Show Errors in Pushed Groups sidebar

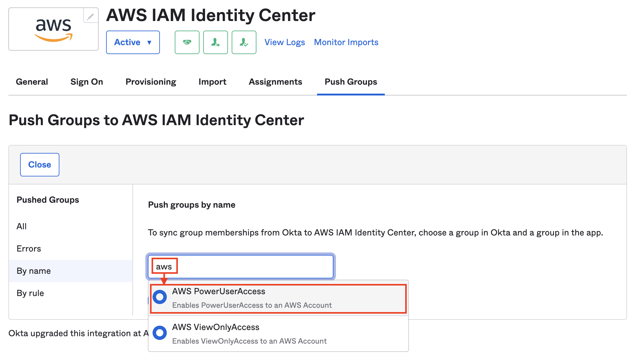[29, 249]
